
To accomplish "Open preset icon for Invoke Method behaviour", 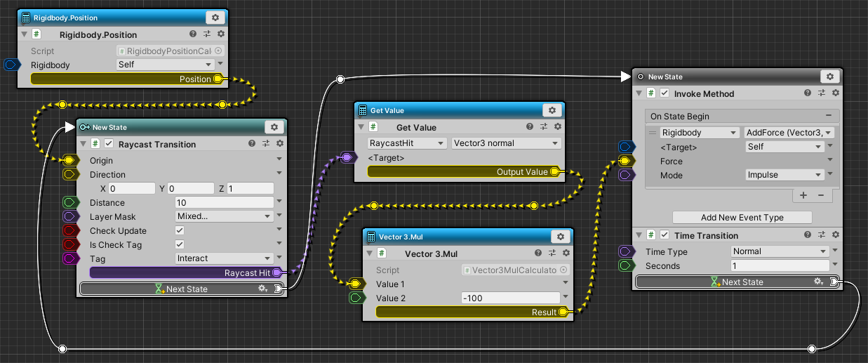I will [x=821, y=93].
